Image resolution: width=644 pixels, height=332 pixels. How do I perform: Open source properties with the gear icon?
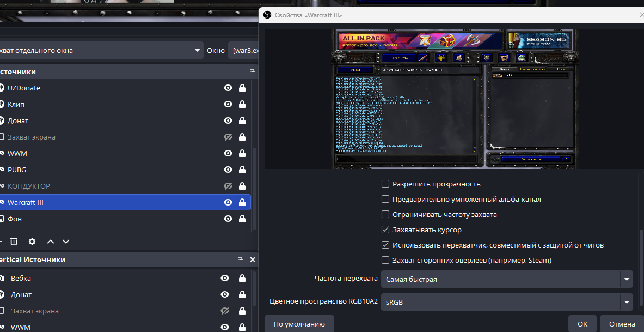32,242
